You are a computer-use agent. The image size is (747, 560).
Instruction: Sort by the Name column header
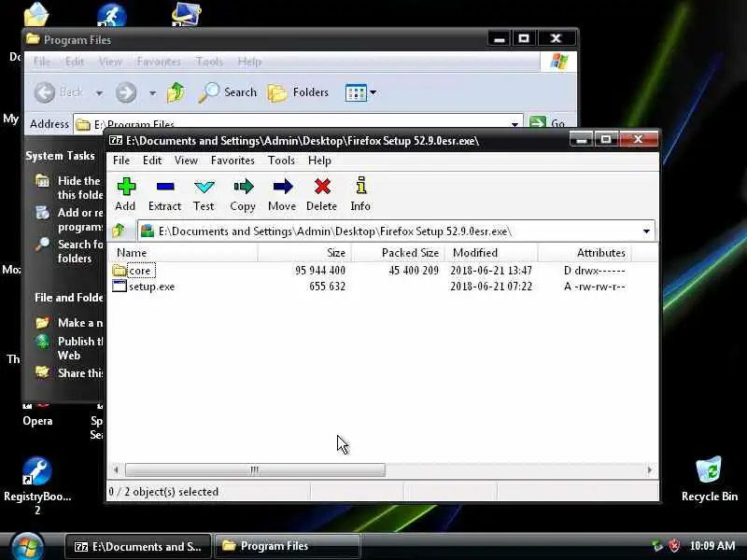tap(183, 253)
